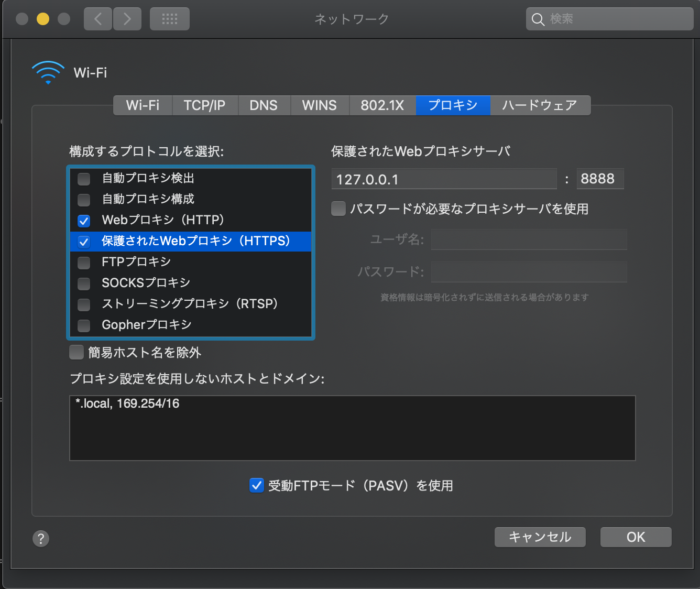The width and height of the screenshot is (700, 589).
Task: Enable 自動プロキシ構成
Action: click(x=83, y=200)
